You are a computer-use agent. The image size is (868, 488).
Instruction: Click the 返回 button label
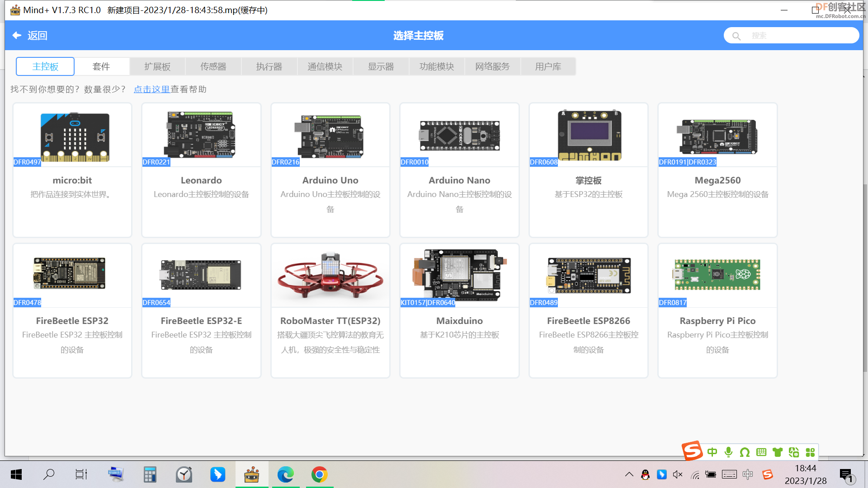pos(37,35)
